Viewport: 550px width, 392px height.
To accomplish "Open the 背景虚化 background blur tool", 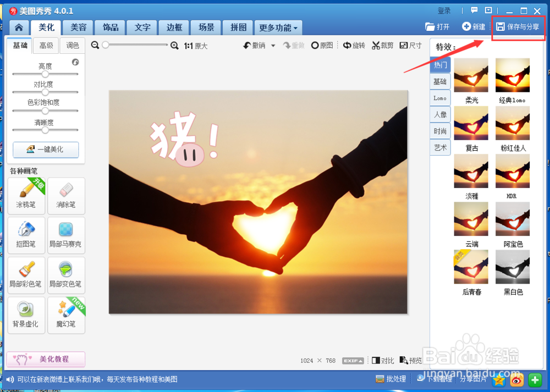I will pos(26,315).
